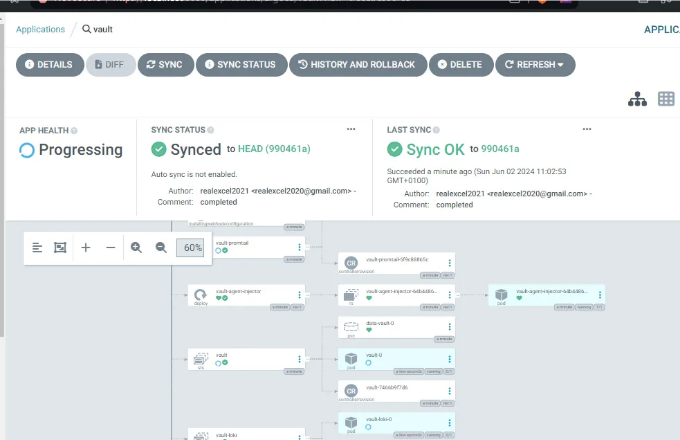The height and width of the screenshot is (440, 680).
Task: Click the SYNC button
Action: pyautogui.click(x=166, y=65)
